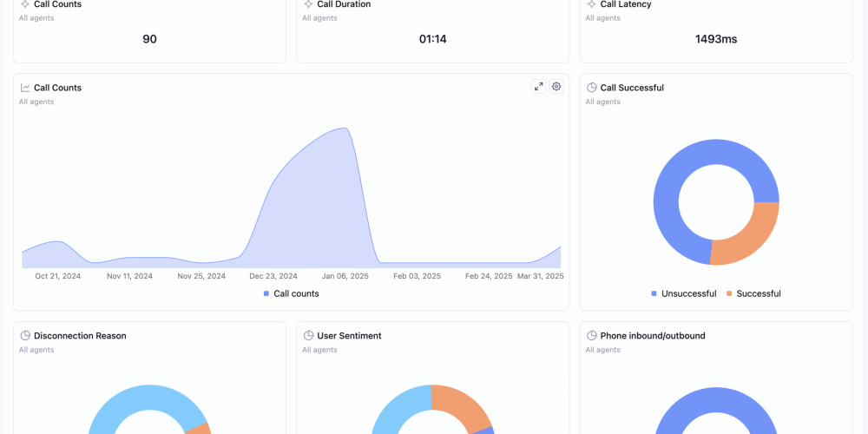
Task: Click All agents under User Sentiment
Action: coord(319,350)
